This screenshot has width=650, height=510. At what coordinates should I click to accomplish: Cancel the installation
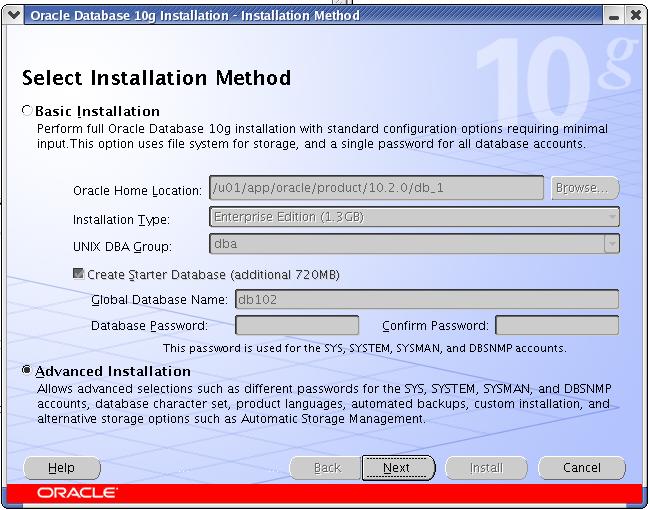[x=581, y=468]
